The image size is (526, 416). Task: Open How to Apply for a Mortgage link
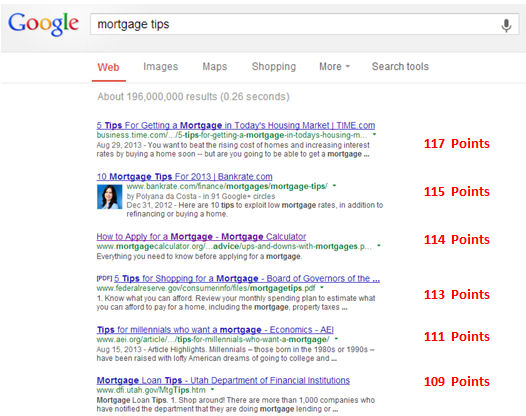[x=201, y=237]
